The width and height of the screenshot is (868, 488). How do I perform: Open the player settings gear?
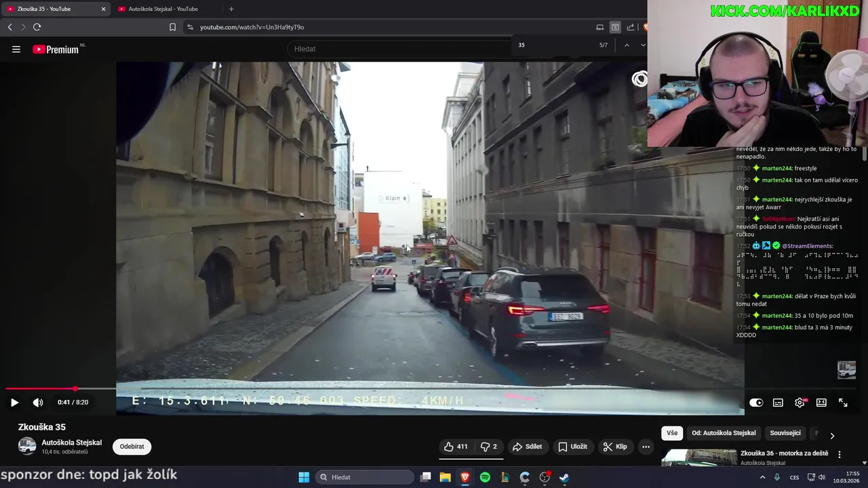[x=800, y=403]
